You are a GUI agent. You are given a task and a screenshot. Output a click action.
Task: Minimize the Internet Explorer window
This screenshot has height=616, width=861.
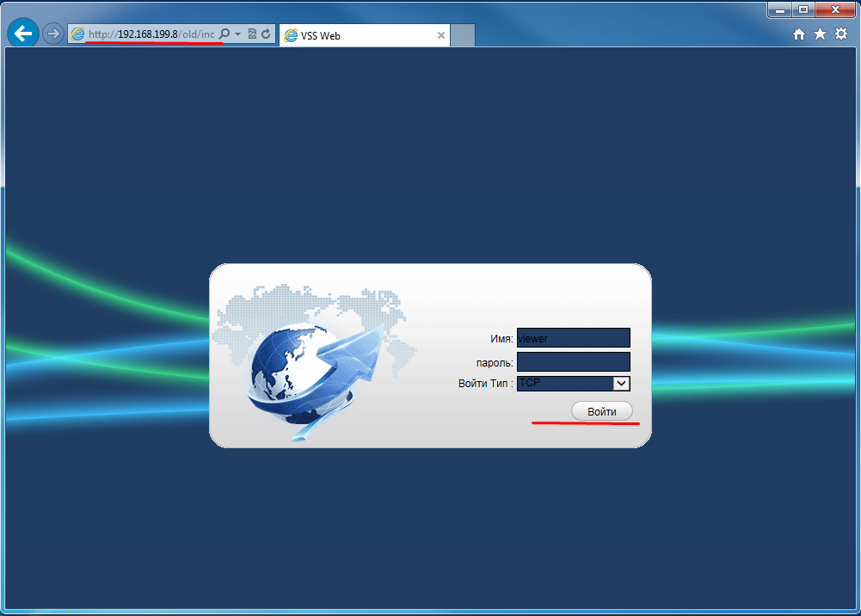pos(781,9)
